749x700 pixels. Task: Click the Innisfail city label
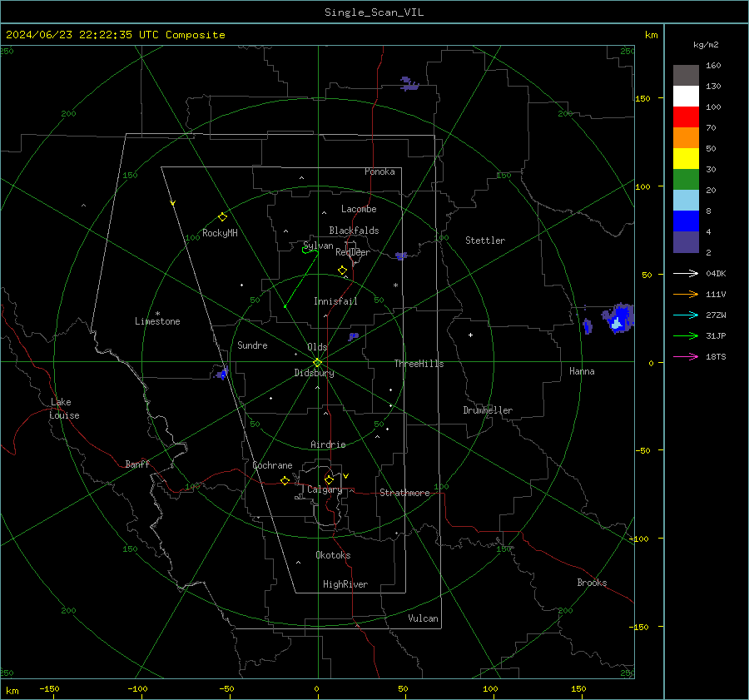(335, 301)
